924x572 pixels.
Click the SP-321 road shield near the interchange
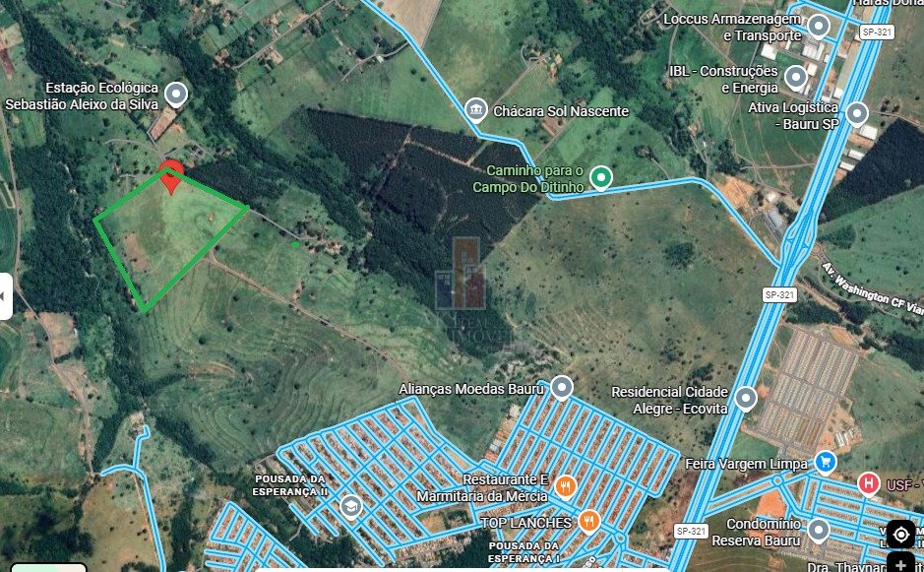pyautogui.click(x=779, y=294)
